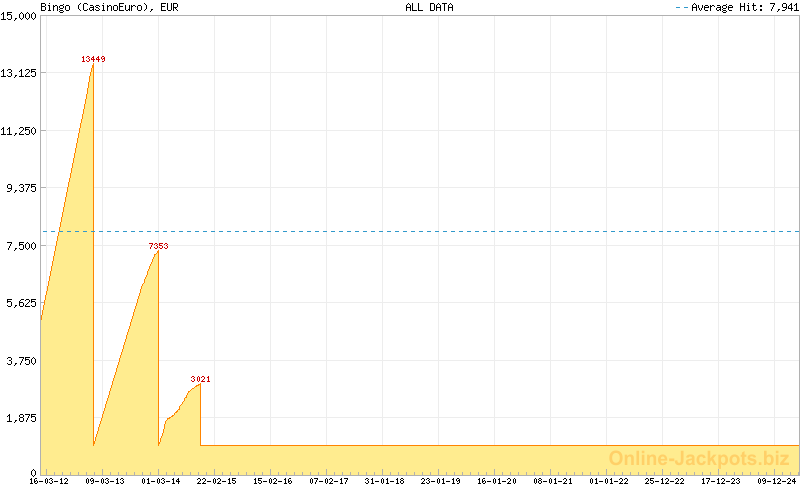
Task: Click the 7,500 y-axis value label
Action: pos(22,246)
